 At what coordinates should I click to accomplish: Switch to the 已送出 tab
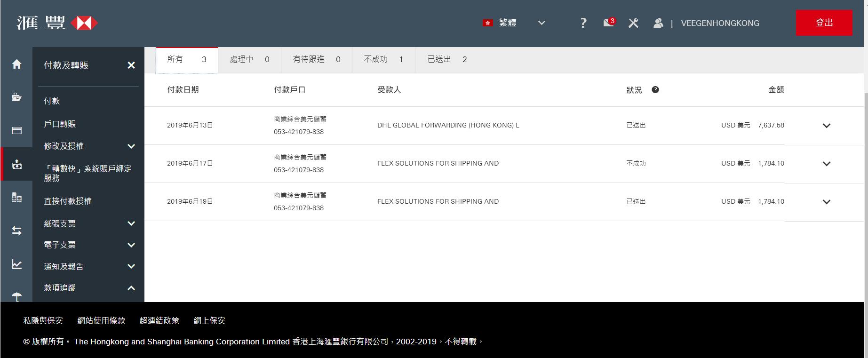click(x=447, y=60)
